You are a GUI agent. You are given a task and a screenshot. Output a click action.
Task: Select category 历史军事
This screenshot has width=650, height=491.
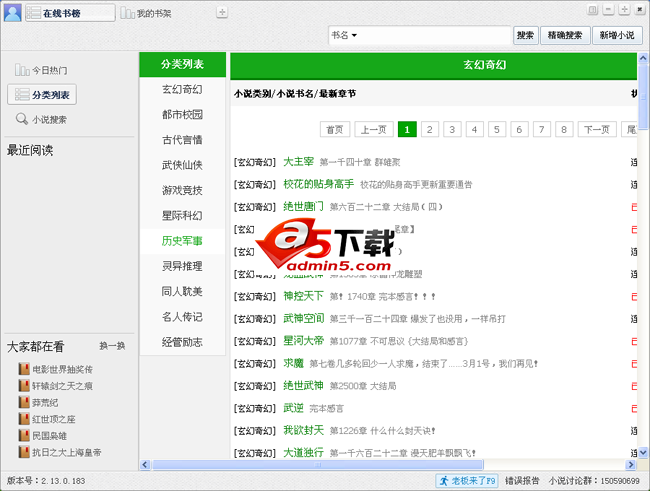click(182, 241)
